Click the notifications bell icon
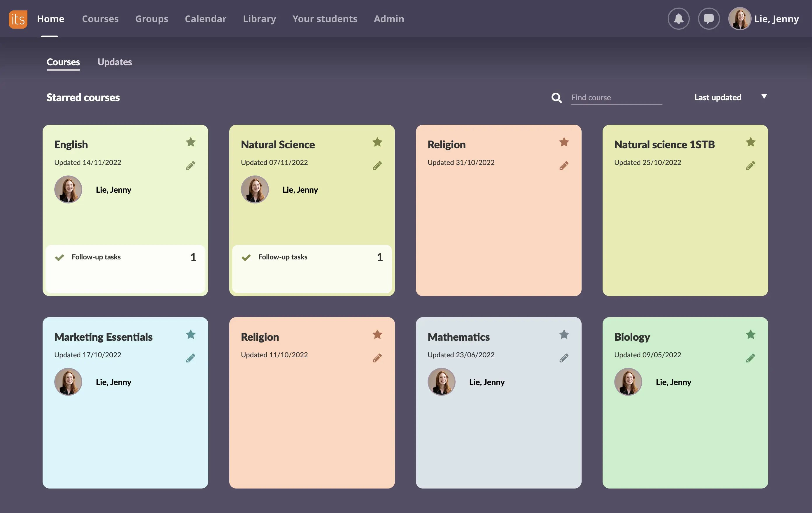This screenshot has width=812, height=513. click(678, 18)
